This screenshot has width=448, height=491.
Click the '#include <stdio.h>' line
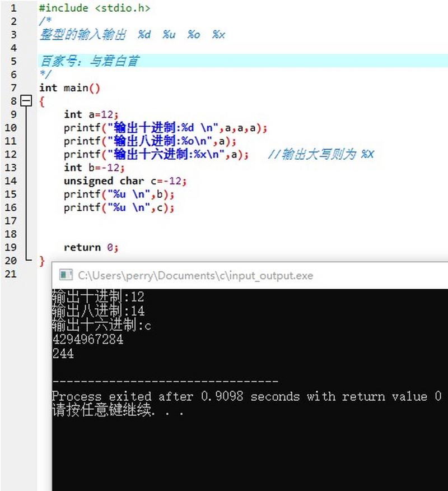tap(95, 8)
